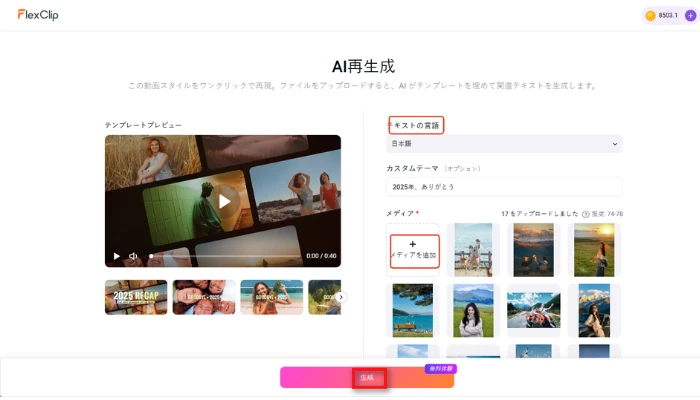Add media with the メディアを追加 button
The width and height of the screenshot is (700, 400).
tap(413, 250)
